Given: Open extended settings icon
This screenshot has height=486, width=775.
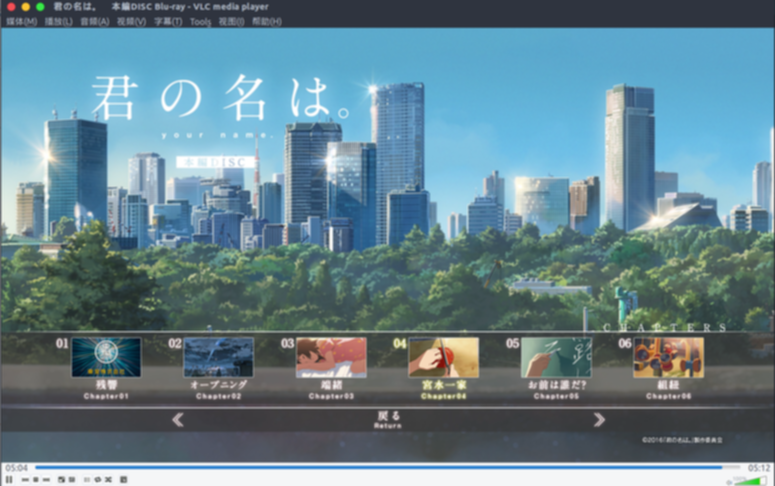Looking at the screenshot, I should tap(72, 480).
